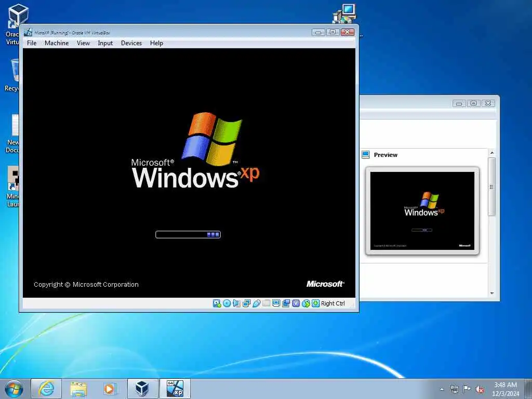The height and width of the screenshot is (399, 532).
Task: Click the Windows XP boot progress bar
Action: 188,234
